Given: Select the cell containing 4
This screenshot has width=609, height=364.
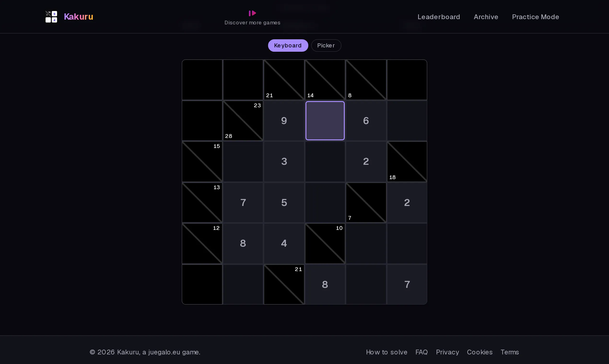Looking at the screenshot, I should point(284,244).
